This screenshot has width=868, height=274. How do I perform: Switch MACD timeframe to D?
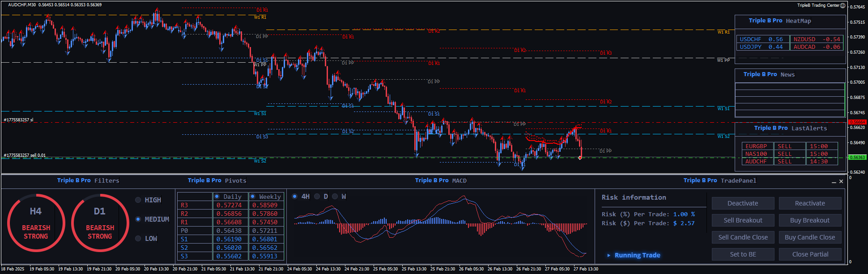(x=317, y=197)
